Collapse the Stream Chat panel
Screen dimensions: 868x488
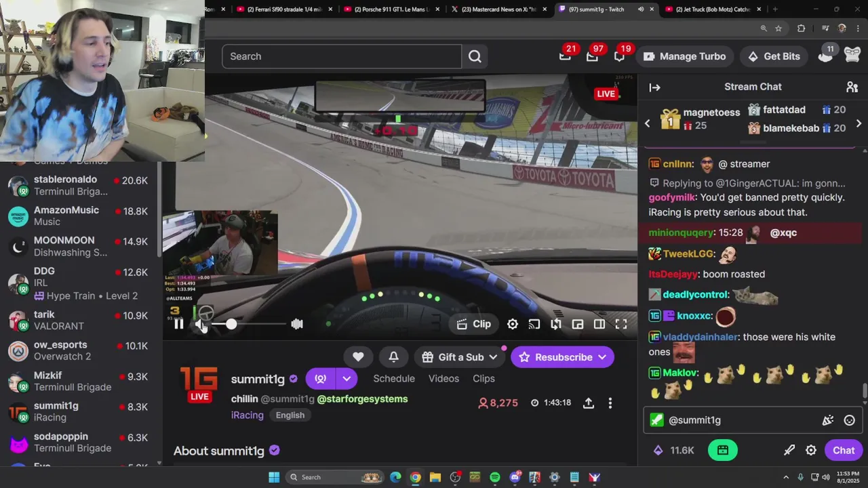coord(654,87)
